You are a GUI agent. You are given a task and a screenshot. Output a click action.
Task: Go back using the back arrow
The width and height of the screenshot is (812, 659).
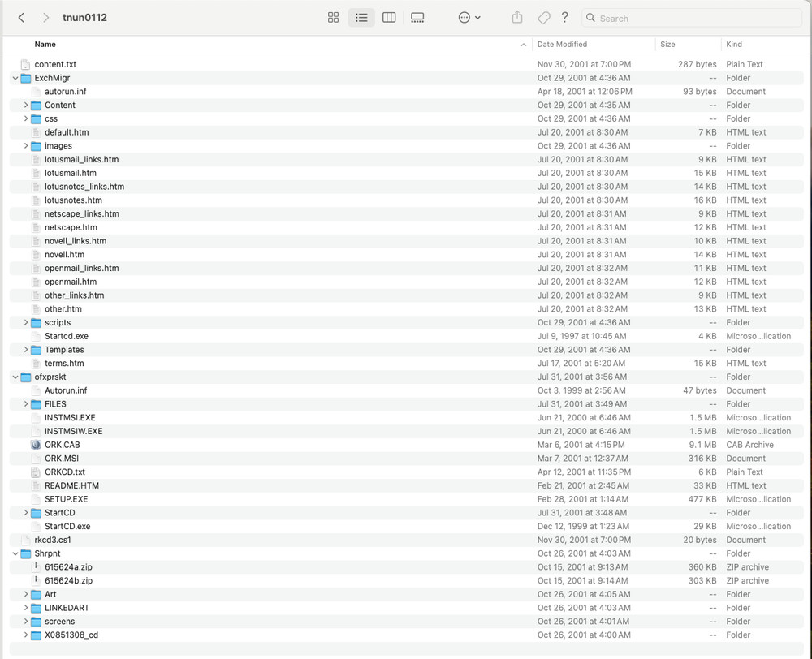click(22, 18)
